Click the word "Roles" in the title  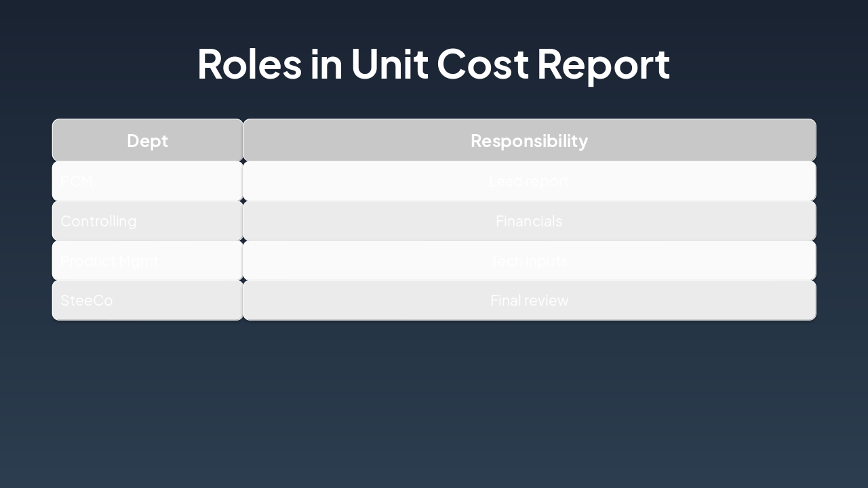(249, 64)
